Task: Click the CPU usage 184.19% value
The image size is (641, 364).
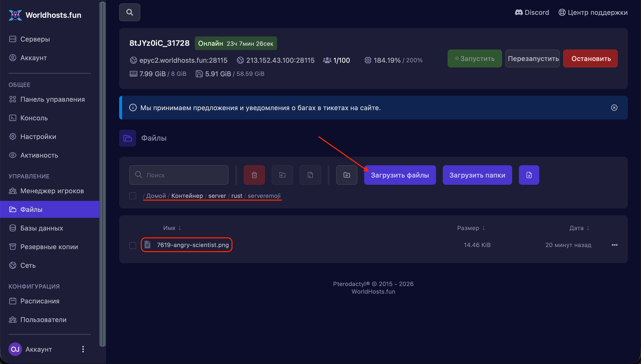Action: (387, 60)
